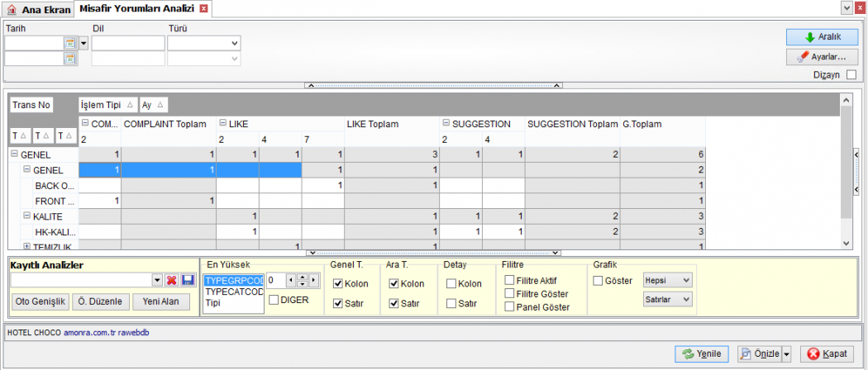Screen dimensions: 868x370
Task: Open the start date calendar picker
Action: (x=70, y=43)
